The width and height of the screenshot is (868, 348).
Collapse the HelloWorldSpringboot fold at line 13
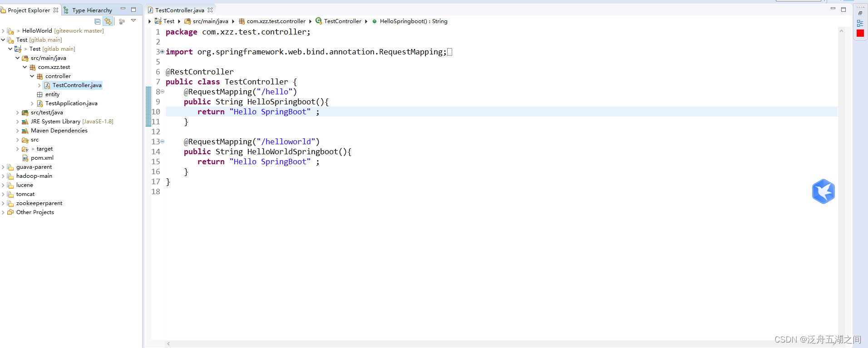coord(163,142)
